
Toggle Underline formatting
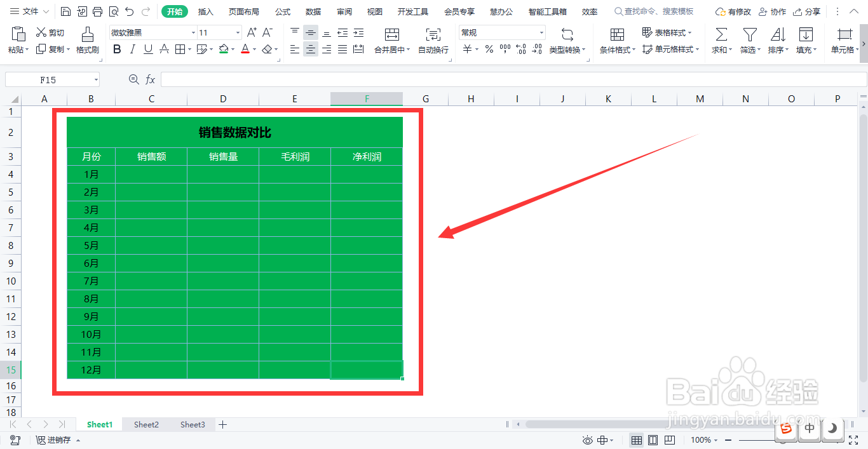click(x=148, y=49)
